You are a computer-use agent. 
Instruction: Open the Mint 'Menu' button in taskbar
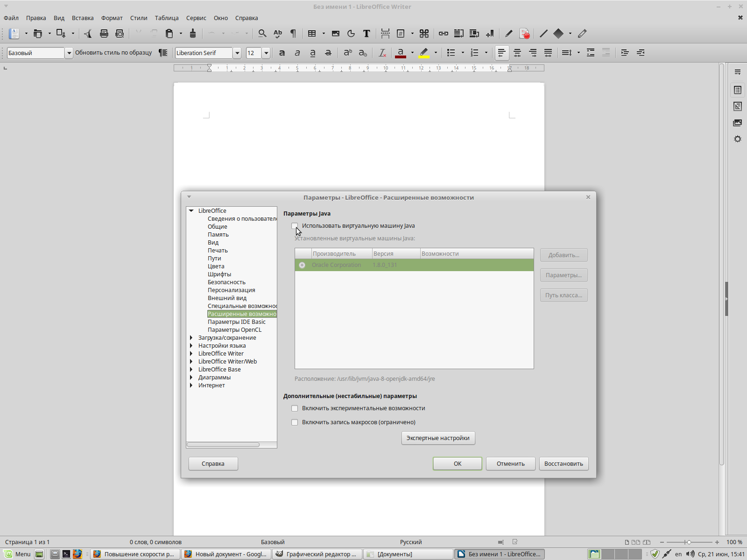17,554
